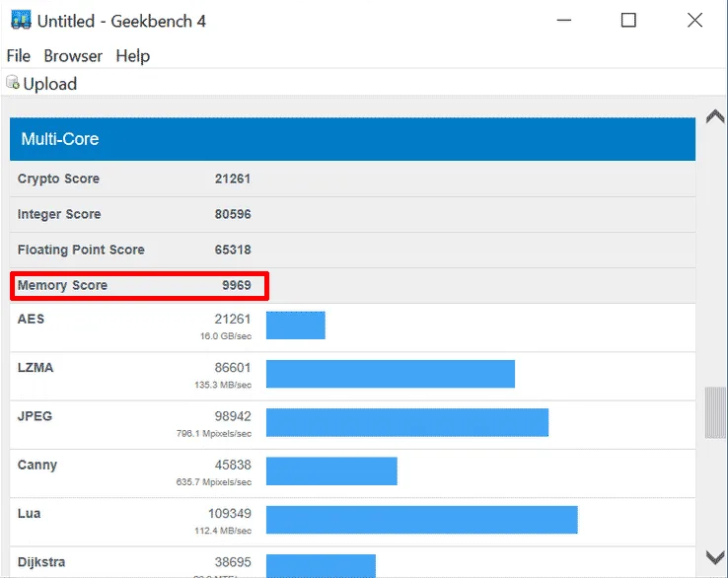This screenshot has height=578, width=728.
Task: Close the Geekbench 4 window
Action: pos(695,20)
